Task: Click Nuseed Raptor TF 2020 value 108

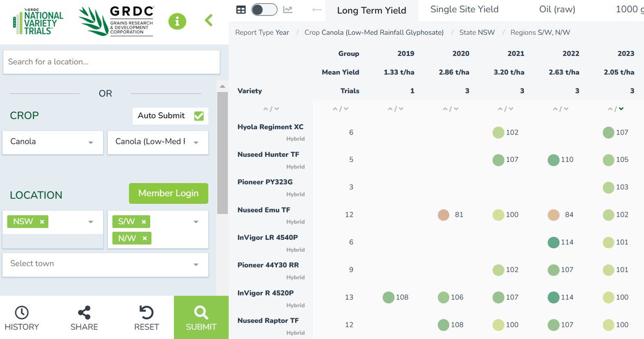Action: point(457,325)
